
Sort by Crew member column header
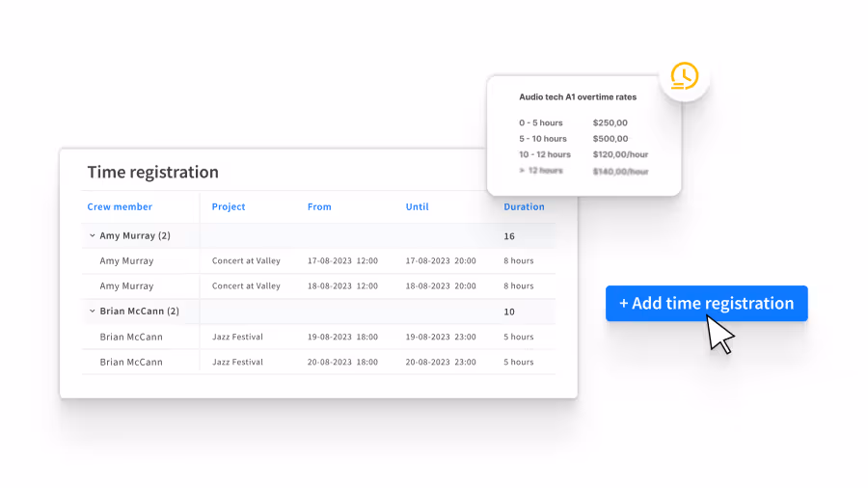(120, 206)
